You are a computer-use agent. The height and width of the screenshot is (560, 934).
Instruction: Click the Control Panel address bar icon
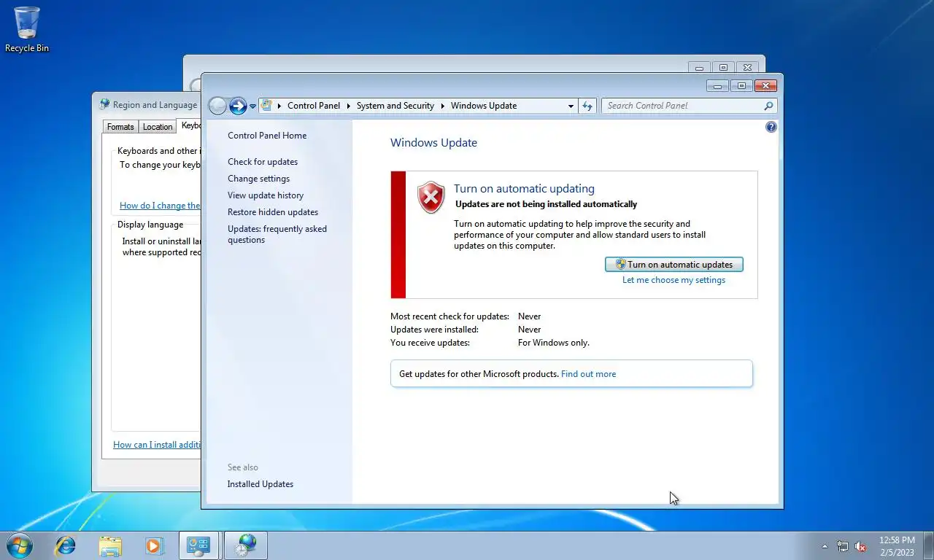(x=267, y=106)
